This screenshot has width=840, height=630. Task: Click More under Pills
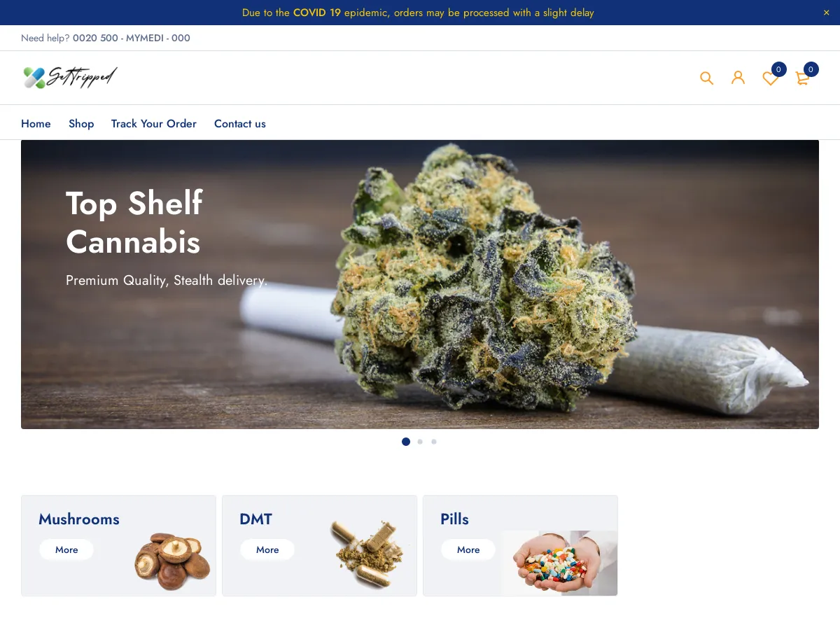468,549
